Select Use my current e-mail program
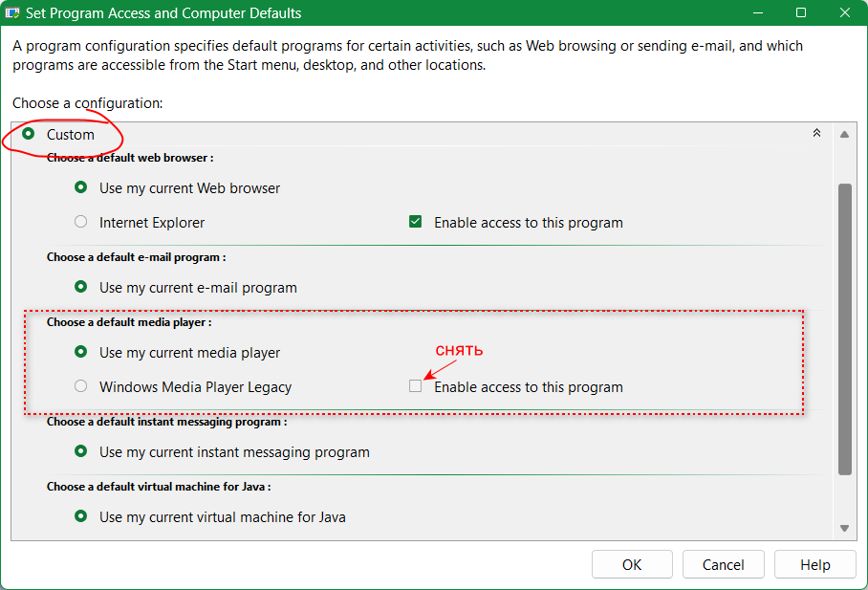 pos(81,287)
